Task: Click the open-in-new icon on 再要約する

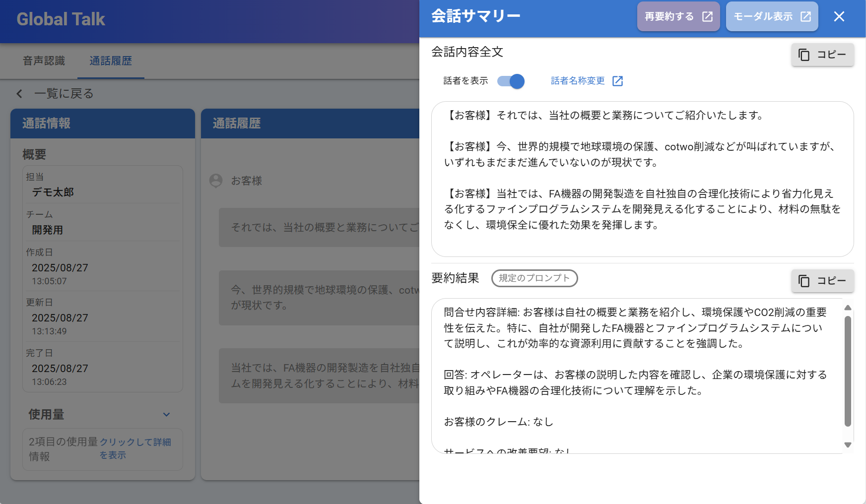Action: click(x=708, y=17)
